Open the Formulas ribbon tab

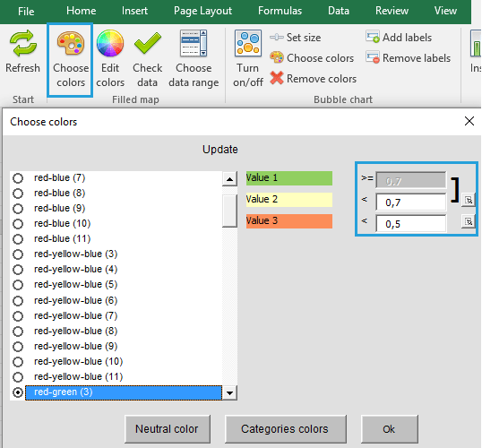[x=280, y=11]
